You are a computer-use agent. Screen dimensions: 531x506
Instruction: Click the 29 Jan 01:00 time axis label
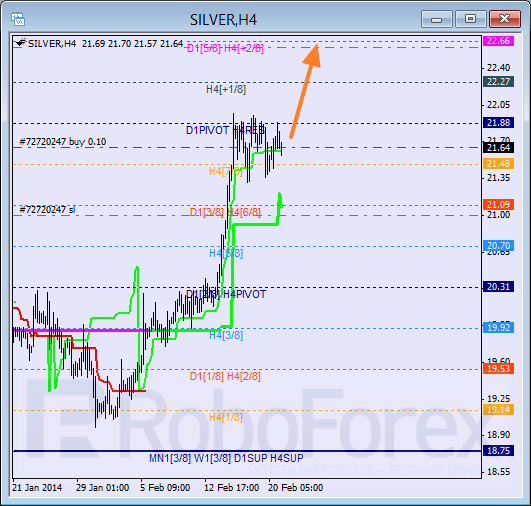tap(102, 488)
